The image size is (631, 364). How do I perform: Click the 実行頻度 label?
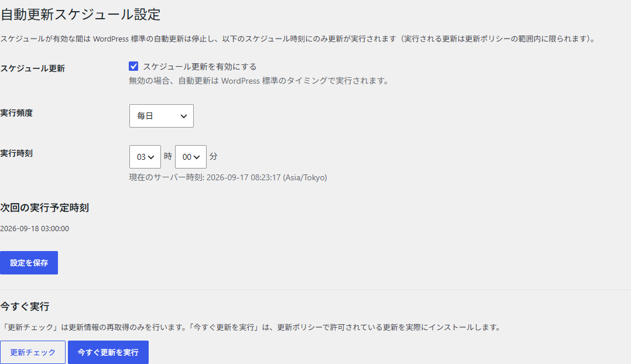(16, 113)
